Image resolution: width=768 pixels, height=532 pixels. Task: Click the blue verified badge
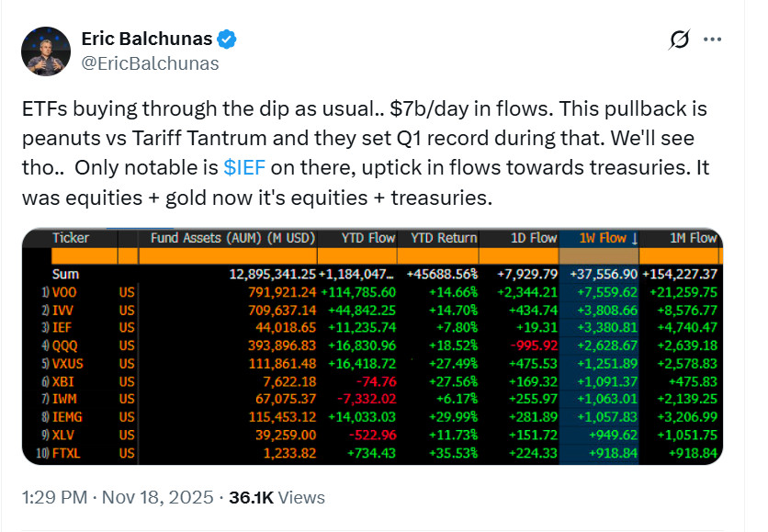228,40
